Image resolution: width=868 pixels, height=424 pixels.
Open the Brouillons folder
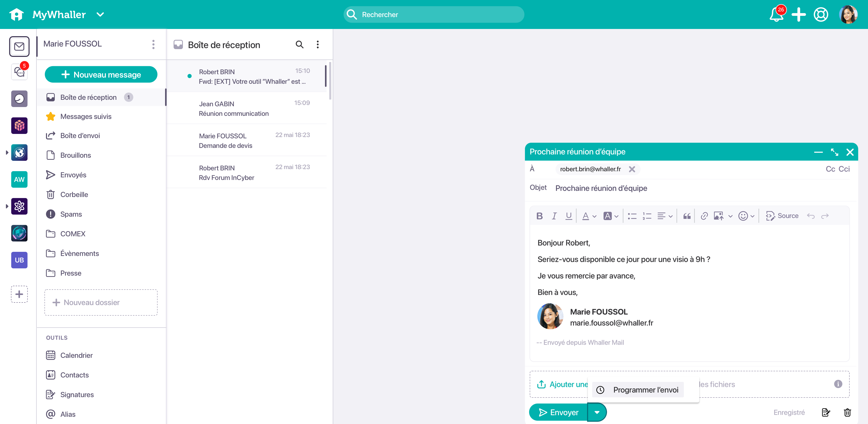[x=101, y=155]
